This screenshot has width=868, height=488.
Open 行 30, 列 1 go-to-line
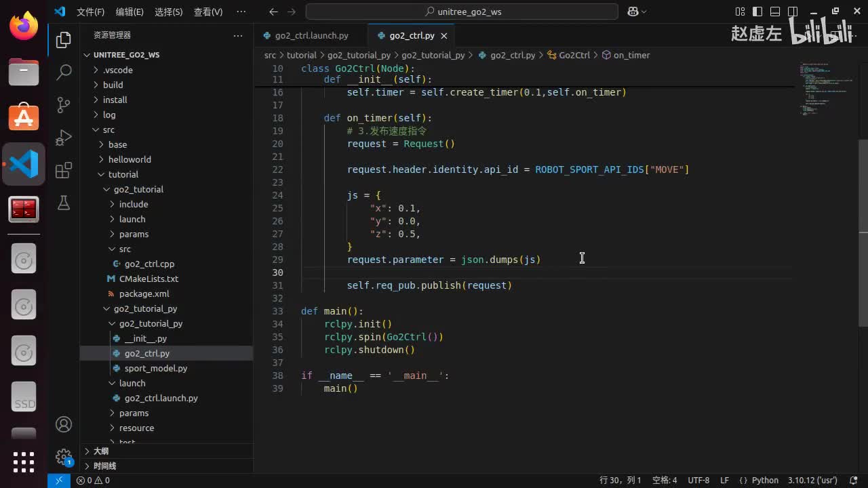[x=620, y=480]
